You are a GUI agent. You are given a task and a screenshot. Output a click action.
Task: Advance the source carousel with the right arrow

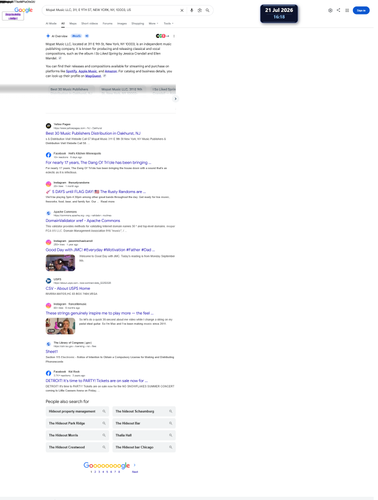point(175,99)
